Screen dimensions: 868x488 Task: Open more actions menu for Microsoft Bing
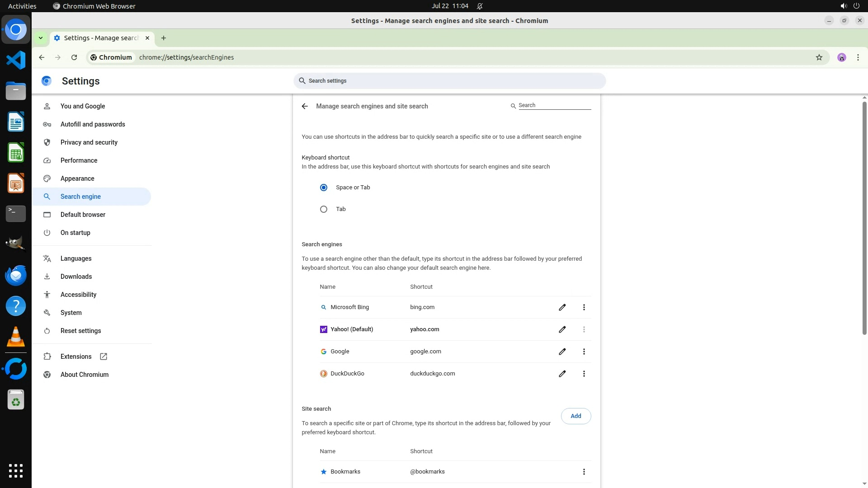point(584,307)
